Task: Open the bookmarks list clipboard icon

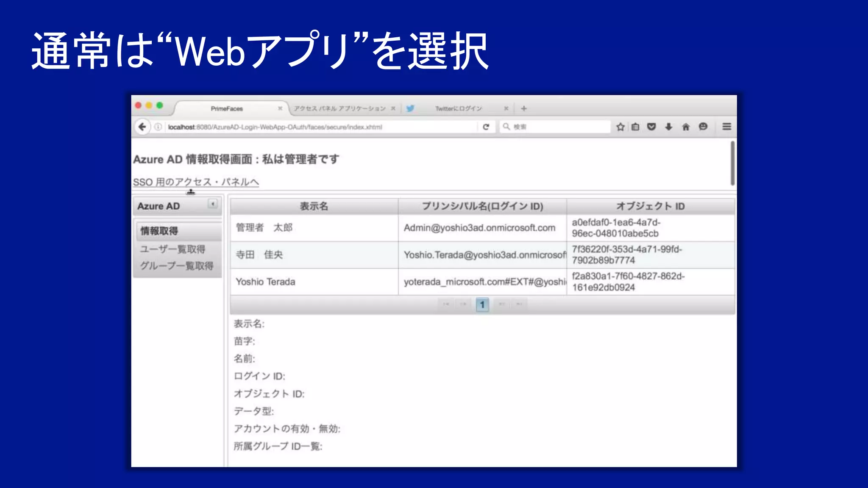Action: point(635,127)
